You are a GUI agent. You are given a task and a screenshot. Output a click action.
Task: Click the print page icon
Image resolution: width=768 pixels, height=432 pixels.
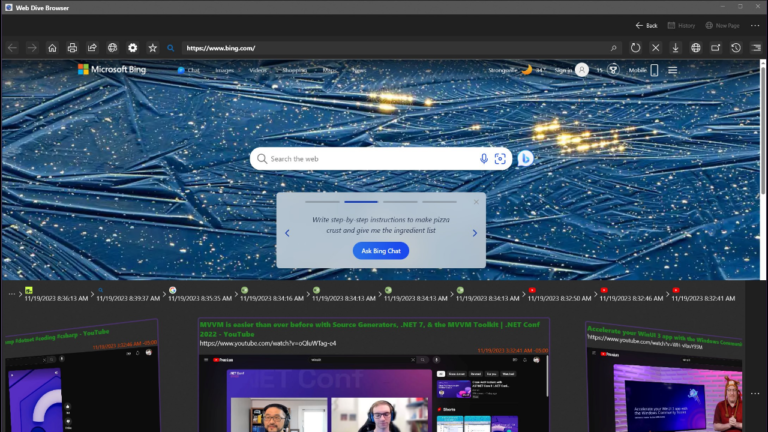[72, 48]
